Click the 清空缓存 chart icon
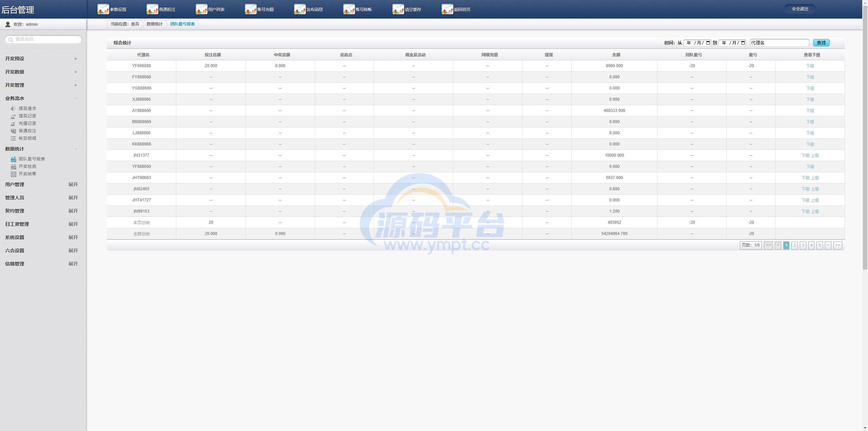Screen dimensions: 868x431 pos(398,9)
